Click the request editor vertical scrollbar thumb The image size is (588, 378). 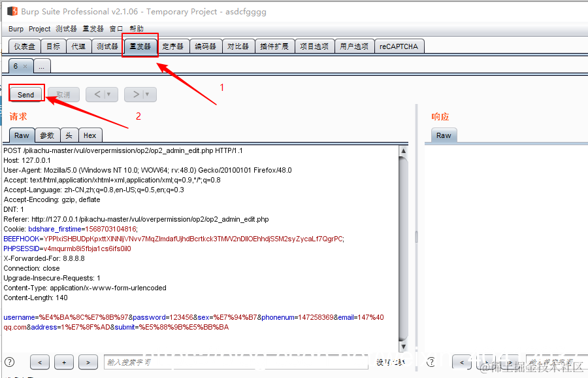(404, 248)
